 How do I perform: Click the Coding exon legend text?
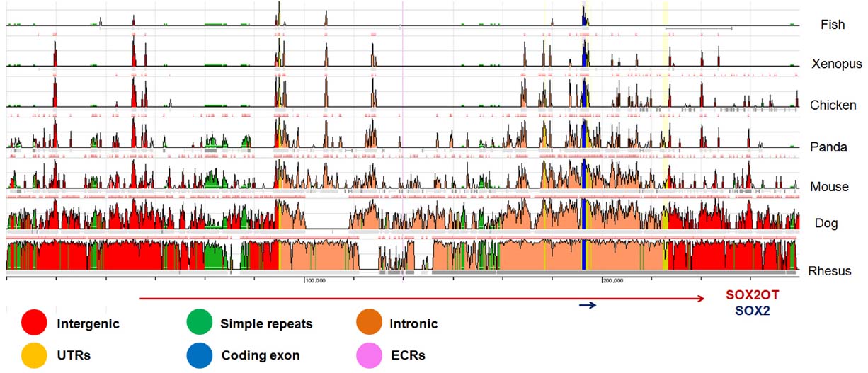click(261, 357)
